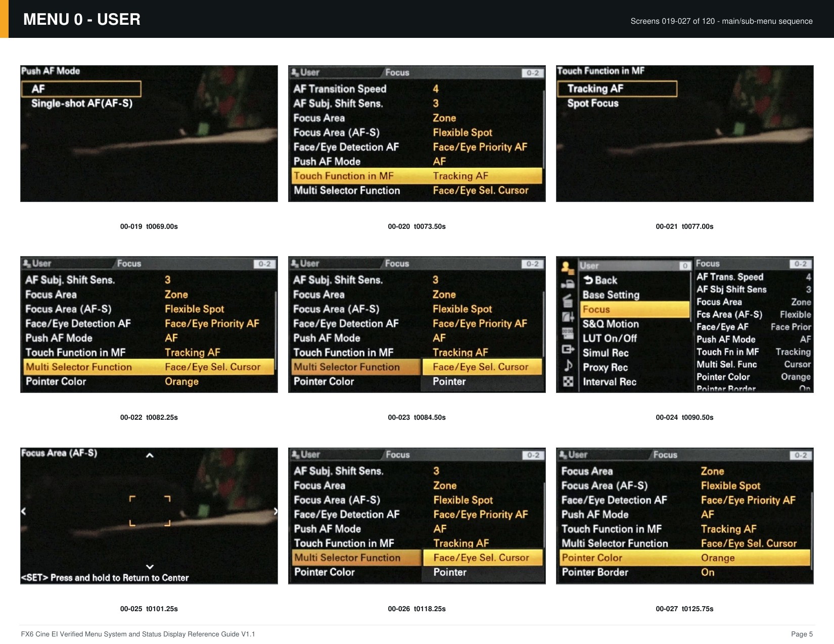This screenshot has height=644, width=834.
Task: Toggle Pointer Border On value in screen 00-027
Action: click(708, 573)
